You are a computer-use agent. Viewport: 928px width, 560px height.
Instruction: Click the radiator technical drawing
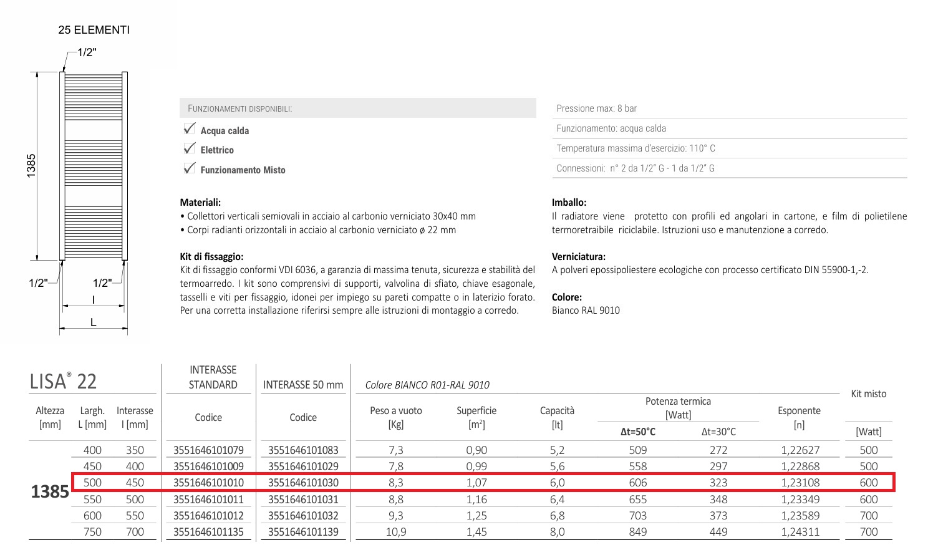pos(94,165)
